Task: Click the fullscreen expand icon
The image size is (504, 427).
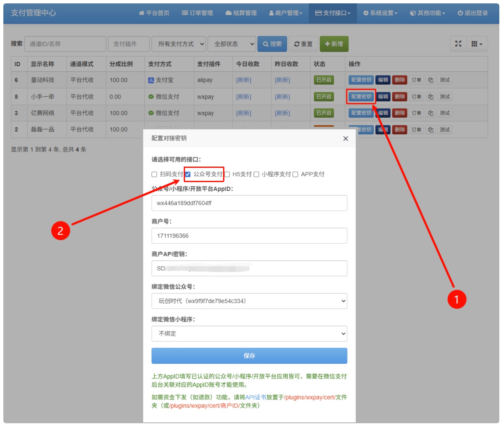Action: pyautogui.click(x=458, y=44)
